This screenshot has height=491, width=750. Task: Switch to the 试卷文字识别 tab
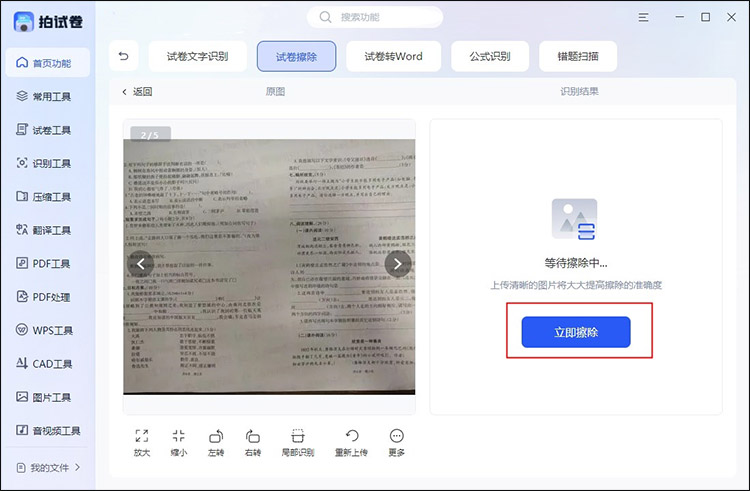[x=198, y=56]
